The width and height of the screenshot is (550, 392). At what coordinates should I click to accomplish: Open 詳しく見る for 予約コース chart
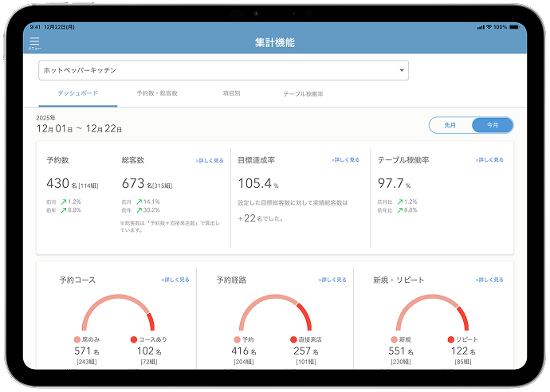click(175, 280)
